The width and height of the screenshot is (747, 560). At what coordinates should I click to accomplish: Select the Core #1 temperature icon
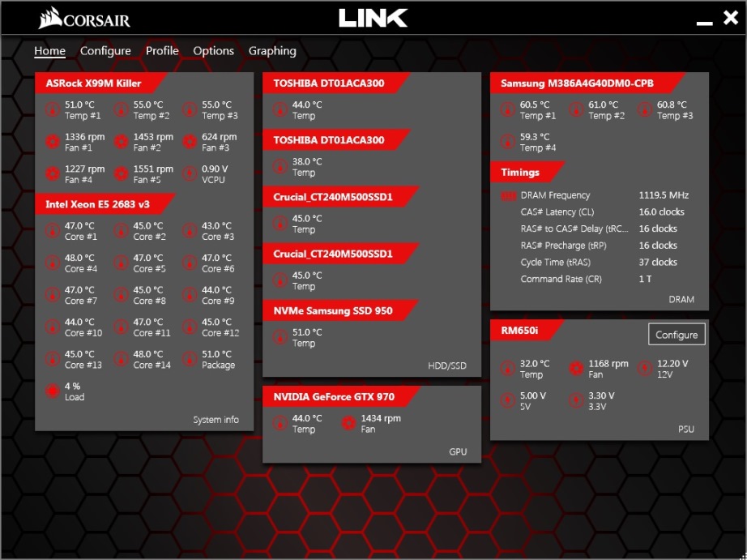[53, 231]
